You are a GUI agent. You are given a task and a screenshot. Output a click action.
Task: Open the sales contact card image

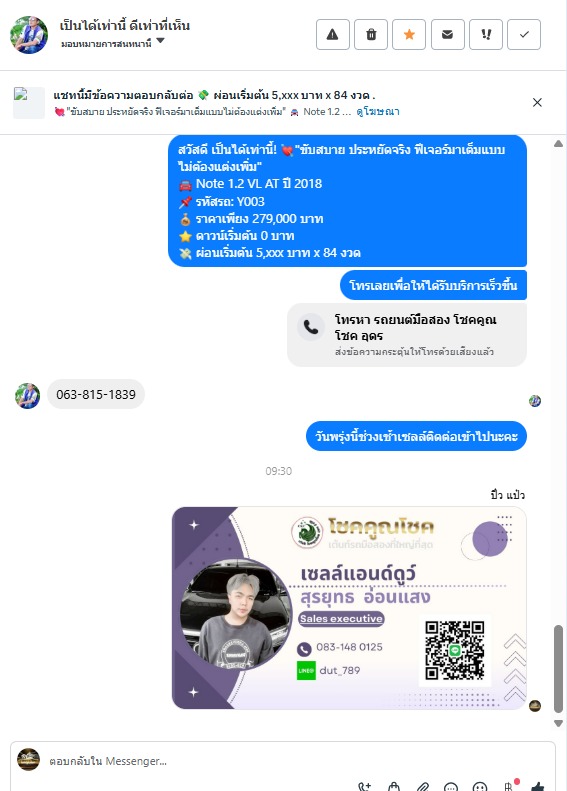pos(349,608)
